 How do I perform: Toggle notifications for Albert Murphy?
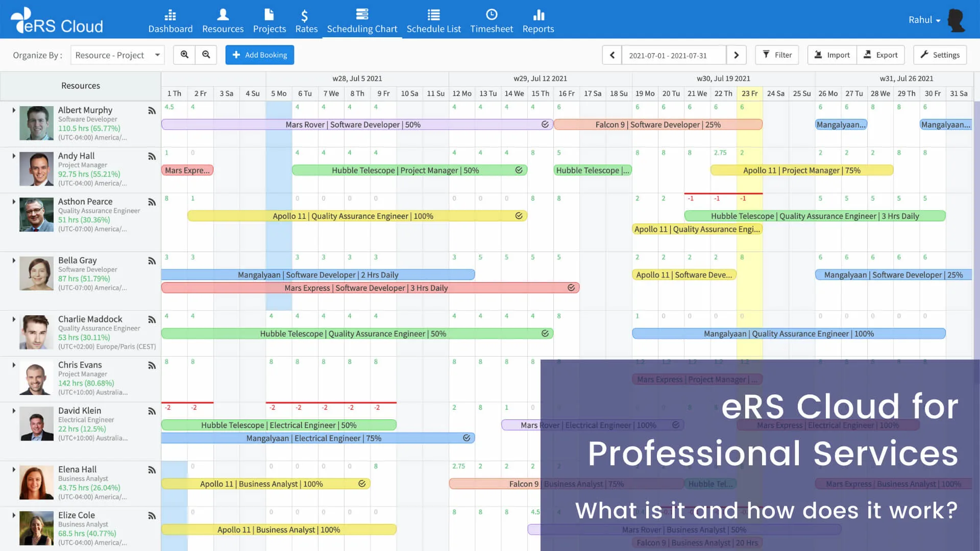tap(152, 110)
